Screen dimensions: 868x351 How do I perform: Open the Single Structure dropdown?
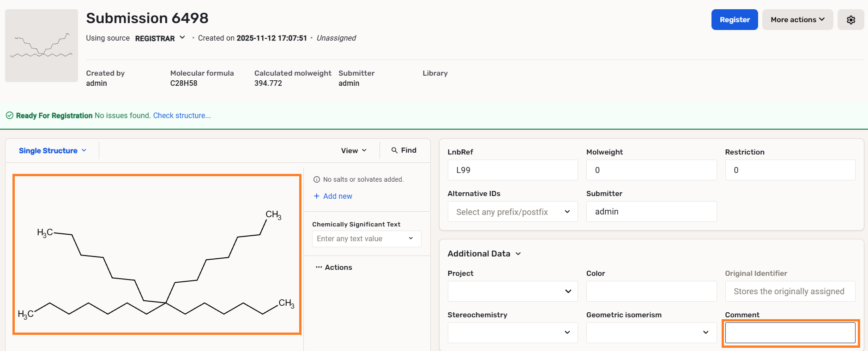tap(52, 151)
